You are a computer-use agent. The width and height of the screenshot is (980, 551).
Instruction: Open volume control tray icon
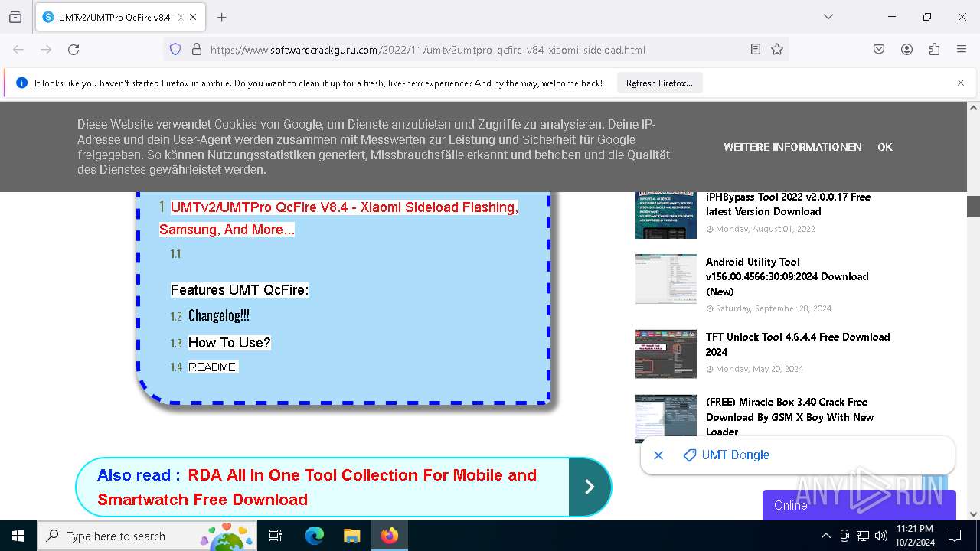(x=880, y=536)
